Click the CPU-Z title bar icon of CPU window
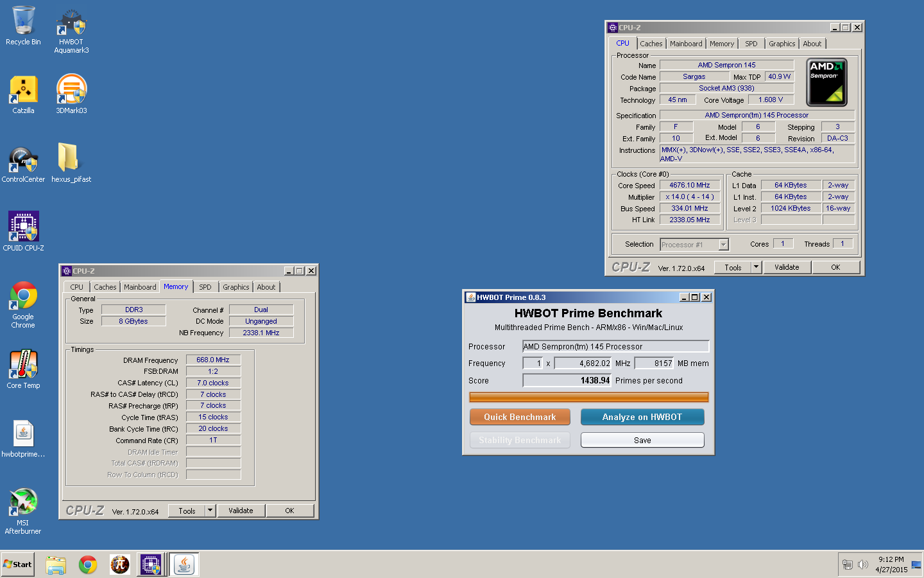924x578 pixels. click(x=613, y=28)
